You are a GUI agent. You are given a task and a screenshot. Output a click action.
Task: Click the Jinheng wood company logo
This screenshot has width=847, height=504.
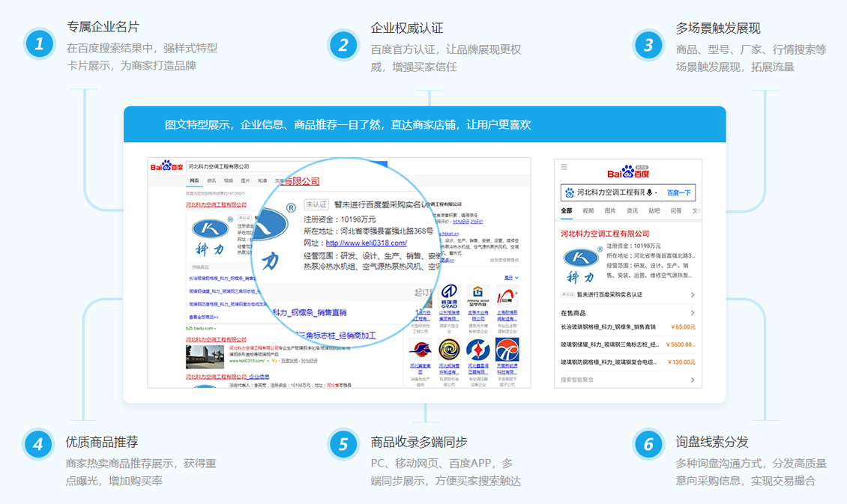(477, 296)
